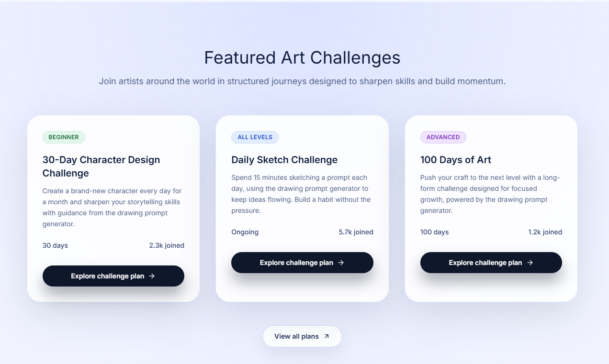The width and height of the screenshot is (609, 364).
Task: Open the 100 Days of Art plan
Action: 491,263
